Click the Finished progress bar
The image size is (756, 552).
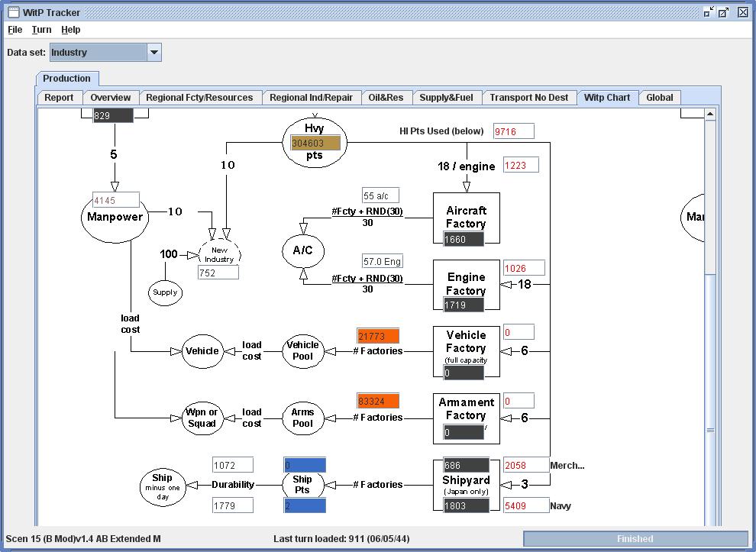[635, 538]
